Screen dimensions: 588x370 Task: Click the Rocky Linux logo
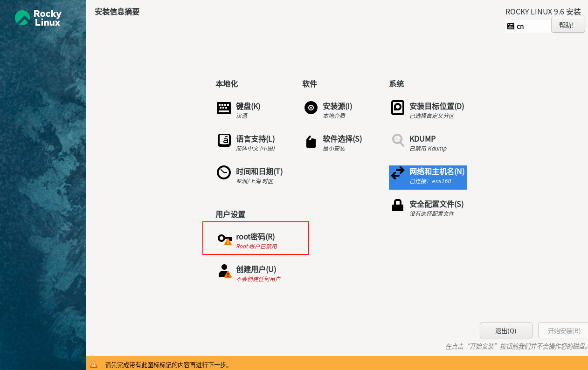point(38,18)
